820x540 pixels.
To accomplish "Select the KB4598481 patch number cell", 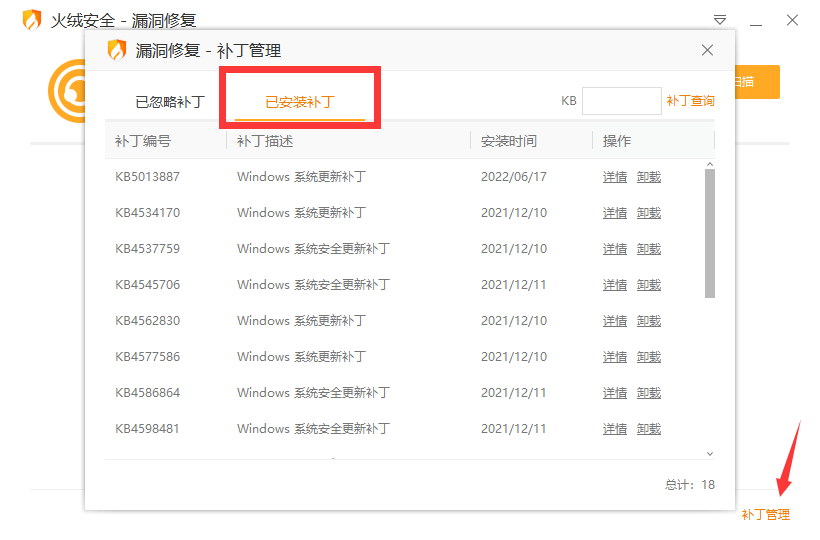I will [x=147, y=429].
